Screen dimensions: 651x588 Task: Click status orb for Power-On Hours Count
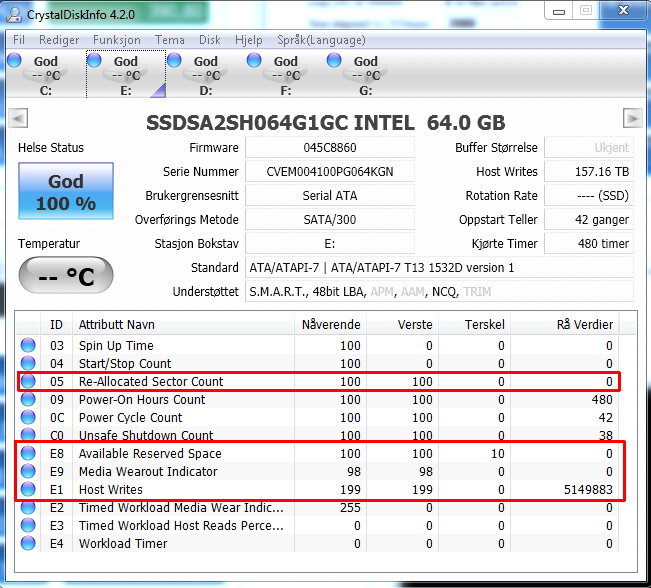click(28, 399)
